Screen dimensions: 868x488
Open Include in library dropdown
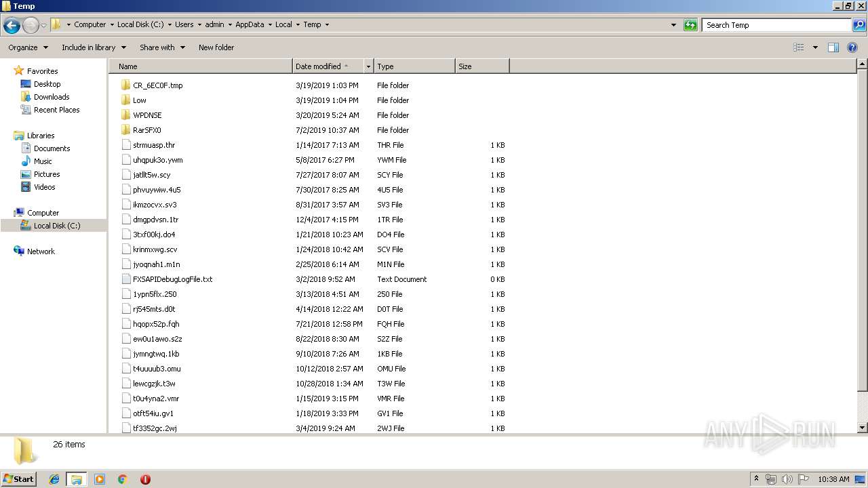94,47
